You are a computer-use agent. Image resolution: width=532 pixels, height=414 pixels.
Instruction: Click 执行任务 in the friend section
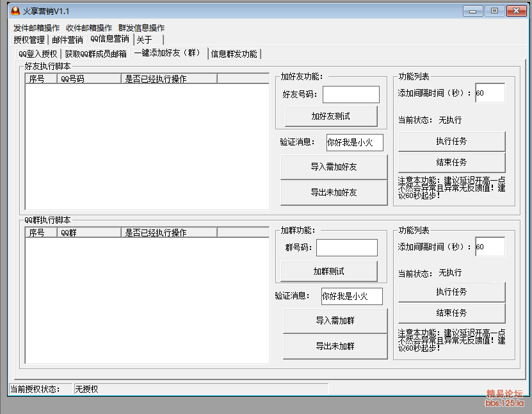(451, 141)
